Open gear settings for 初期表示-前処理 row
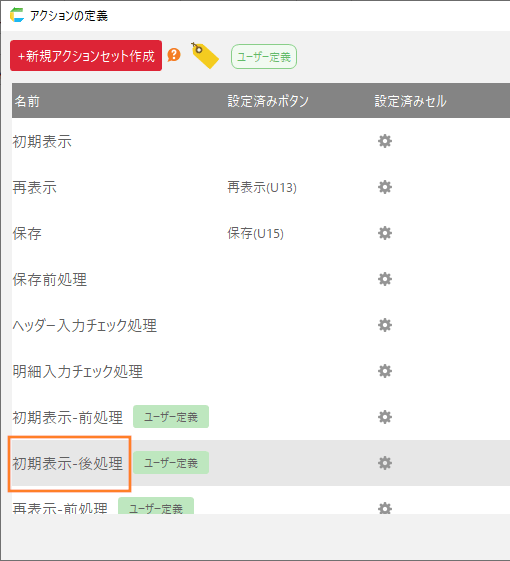510x561 pixels. 385,417
